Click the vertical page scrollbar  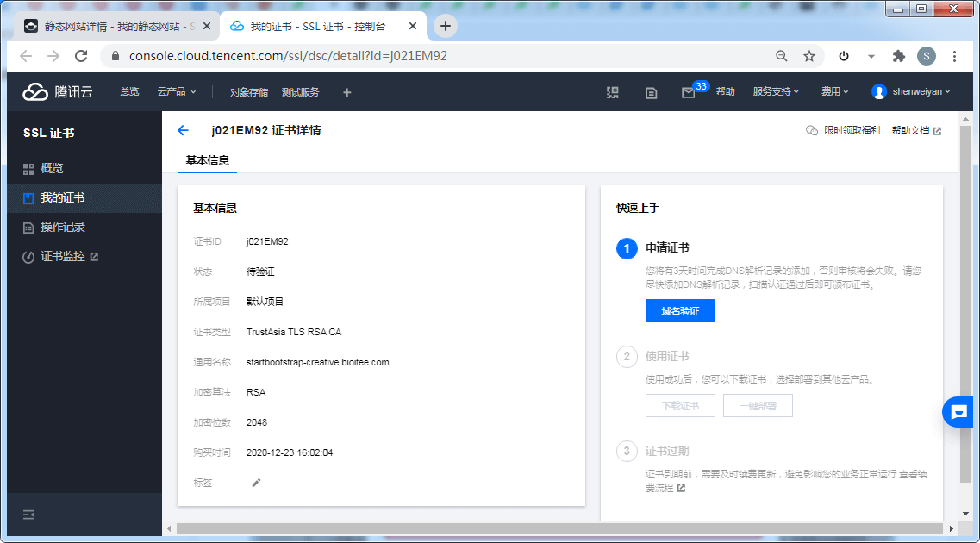[965, 304]
